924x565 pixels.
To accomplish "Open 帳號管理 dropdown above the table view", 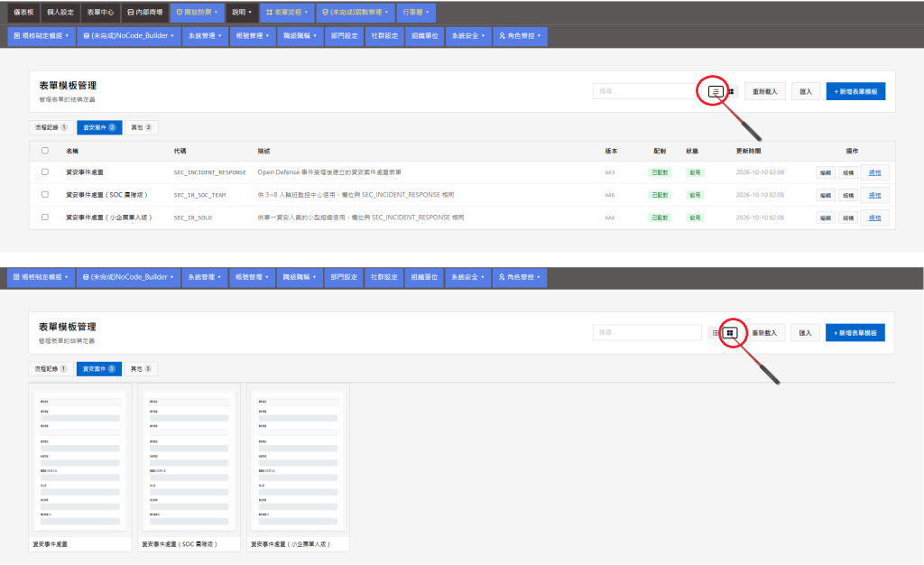I will coord(253,36).
